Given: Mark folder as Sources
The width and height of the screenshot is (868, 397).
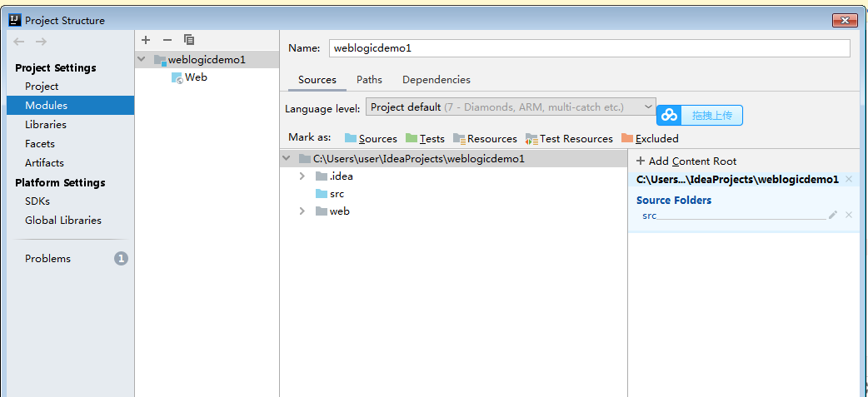Looking at the screenshot, I should coord(371,138).
